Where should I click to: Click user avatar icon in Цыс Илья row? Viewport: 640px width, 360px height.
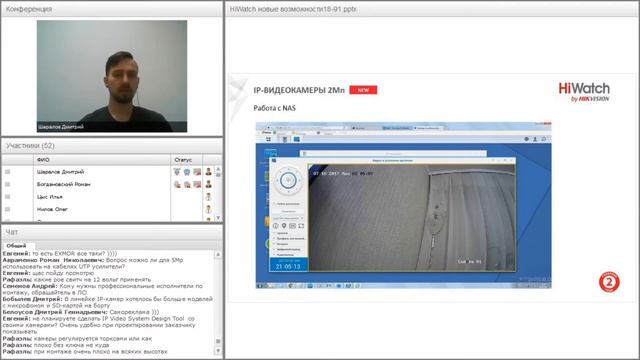[209, 197]
